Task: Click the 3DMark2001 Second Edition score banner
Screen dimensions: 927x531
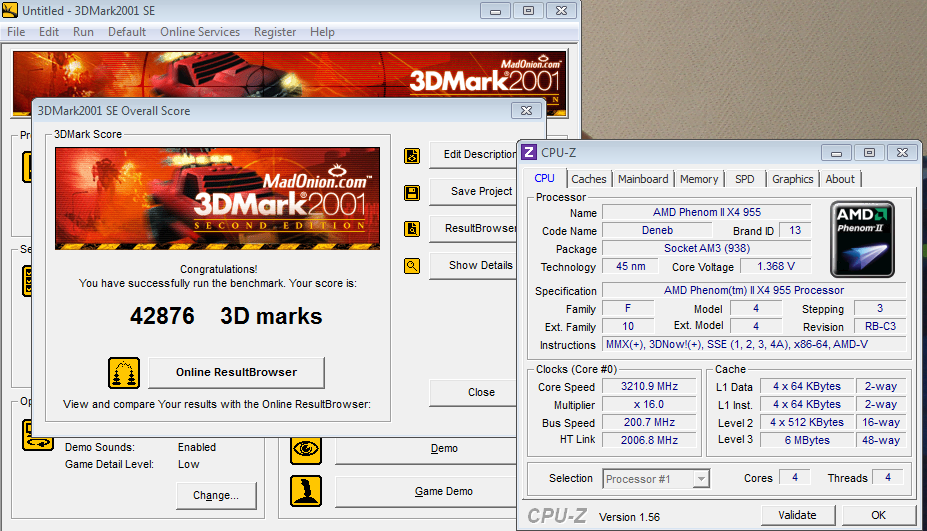Action: 218,199
